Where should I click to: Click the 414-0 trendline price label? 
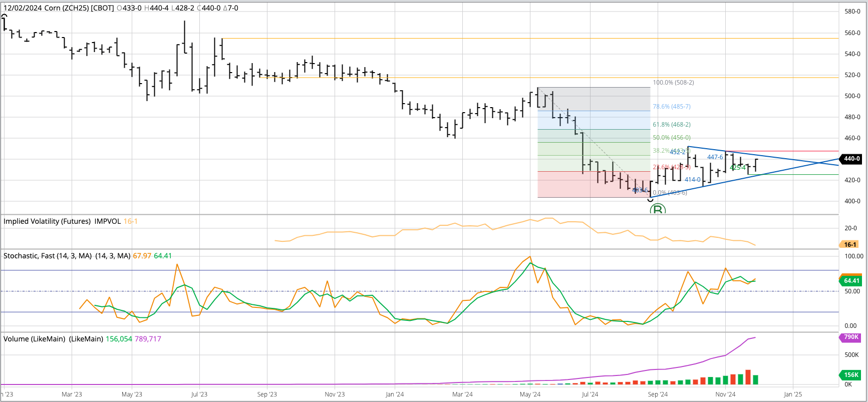click(x=692, y=180)
